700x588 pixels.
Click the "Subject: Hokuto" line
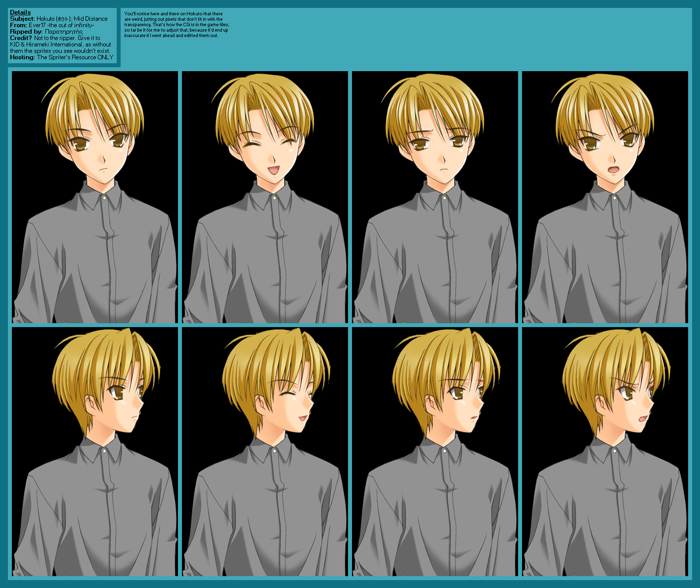(x=59, y=19)
